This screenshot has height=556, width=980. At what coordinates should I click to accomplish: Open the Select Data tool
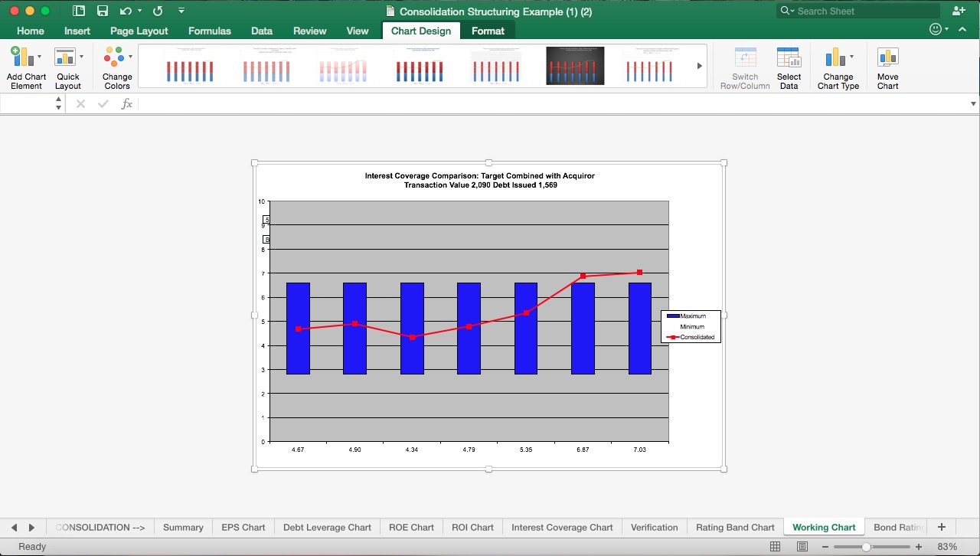pos(789,65)
